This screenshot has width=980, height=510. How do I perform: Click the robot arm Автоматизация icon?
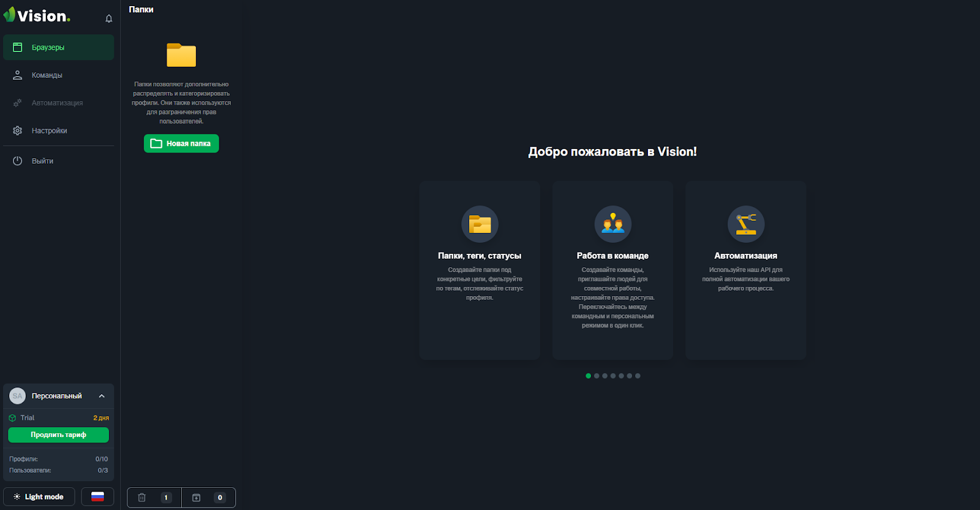click(745, 224)
